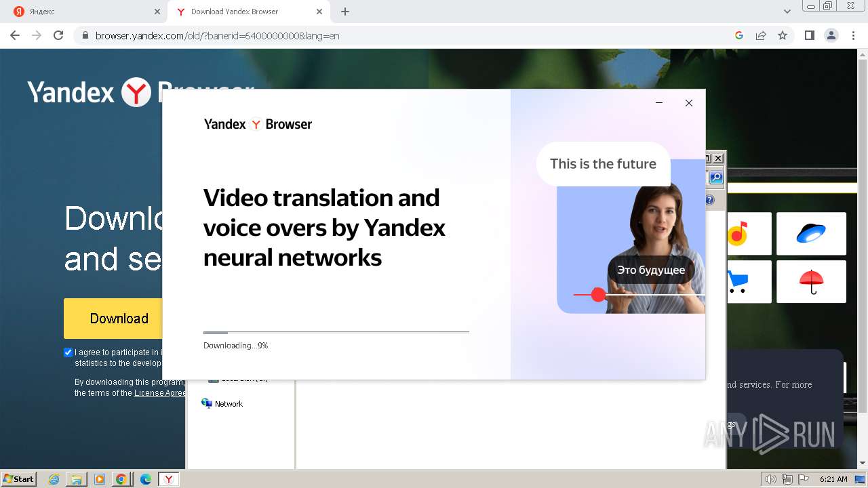Click the yellow-bordered search field in the preview

792,188
